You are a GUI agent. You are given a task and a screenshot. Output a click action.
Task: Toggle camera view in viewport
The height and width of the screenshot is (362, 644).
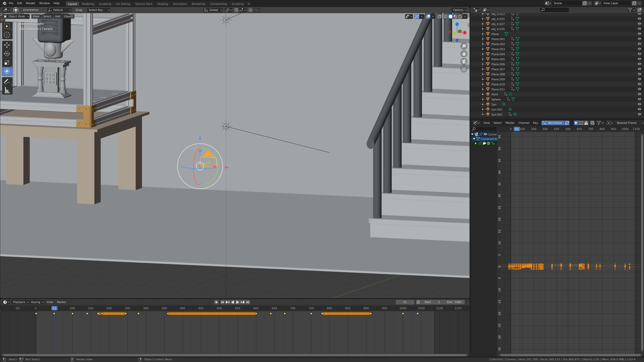click(464, 61)
